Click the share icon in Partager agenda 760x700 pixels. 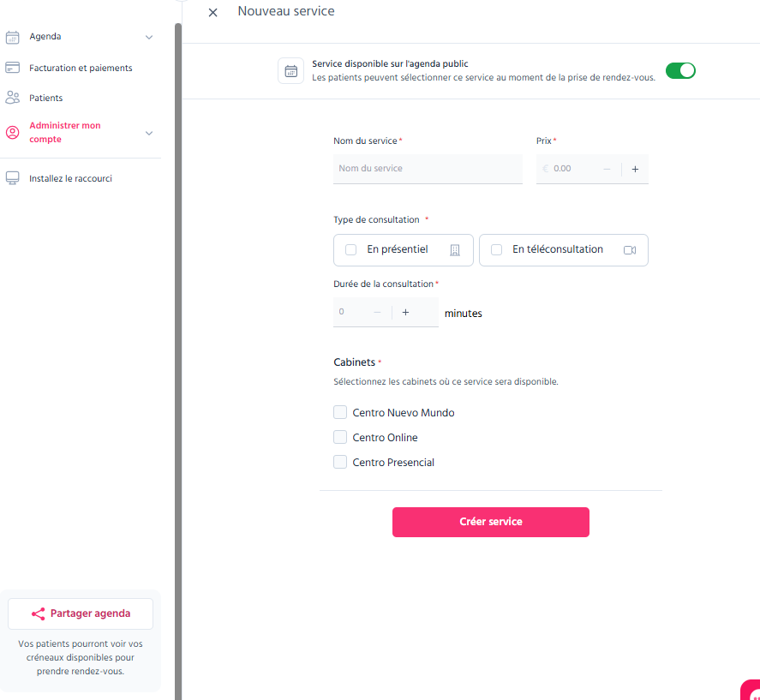pyautogui.click(x=39, y=613)
